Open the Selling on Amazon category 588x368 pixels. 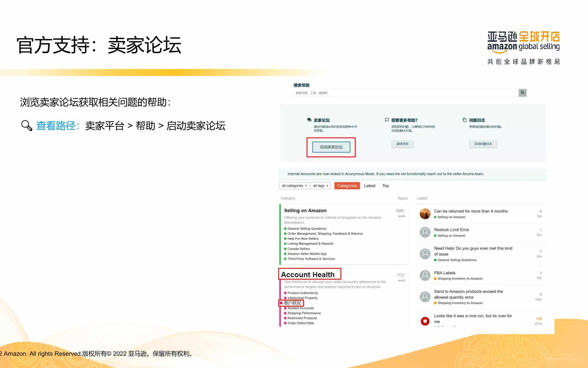coord(305,210)
